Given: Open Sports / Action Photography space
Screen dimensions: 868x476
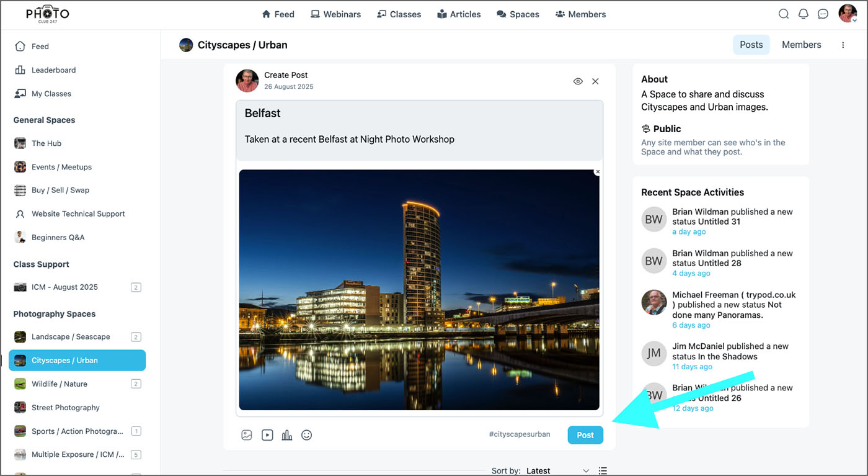Looking at the screenshot, I should (77, 431).
